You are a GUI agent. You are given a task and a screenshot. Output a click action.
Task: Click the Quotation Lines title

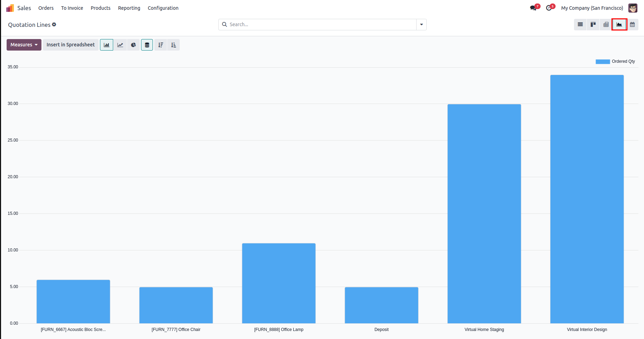(x=29, y=25)
